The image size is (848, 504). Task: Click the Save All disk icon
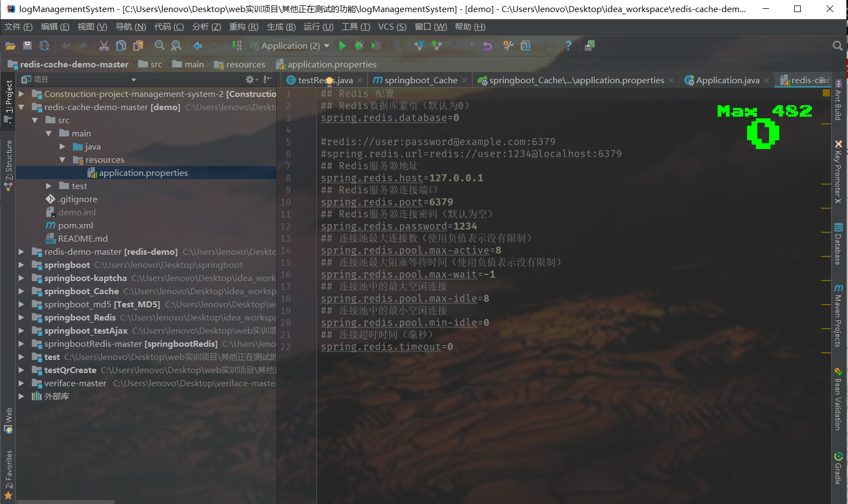[x=27, y=46]
